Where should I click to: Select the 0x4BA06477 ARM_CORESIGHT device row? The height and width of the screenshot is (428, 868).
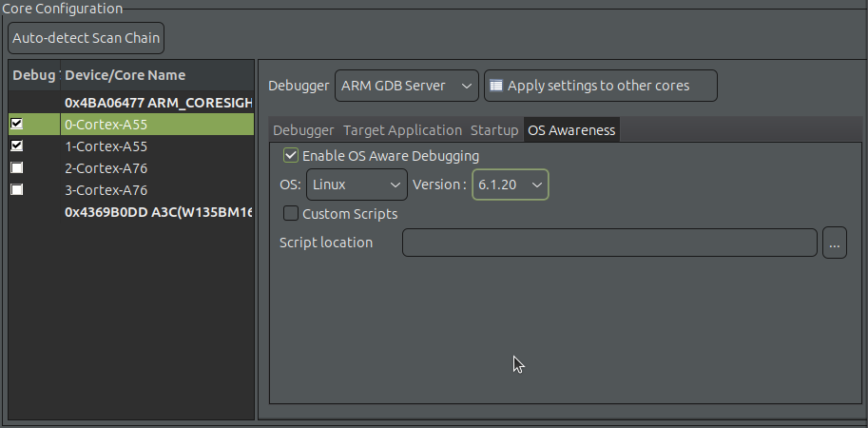pos(157,102)
